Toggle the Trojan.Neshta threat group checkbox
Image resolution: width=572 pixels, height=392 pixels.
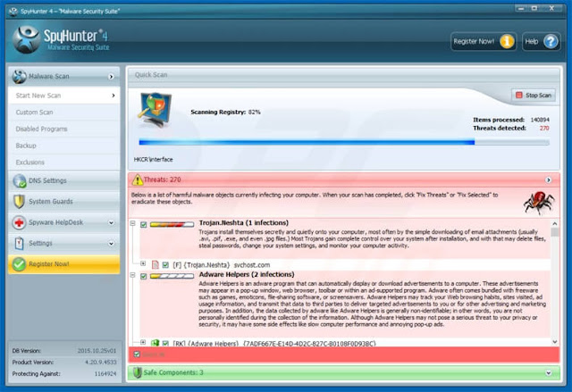pyautogui.click(x=143, y=225)
